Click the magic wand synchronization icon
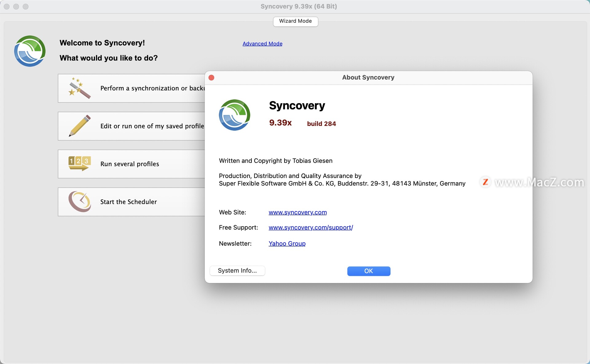This screenshot has height=364, width=590. (79, 88)
